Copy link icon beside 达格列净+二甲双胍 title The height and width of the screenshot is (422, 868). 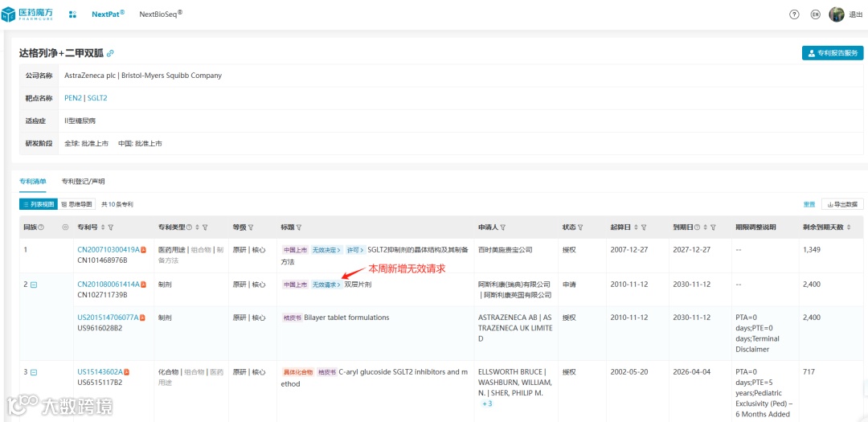tap(110, 53)
